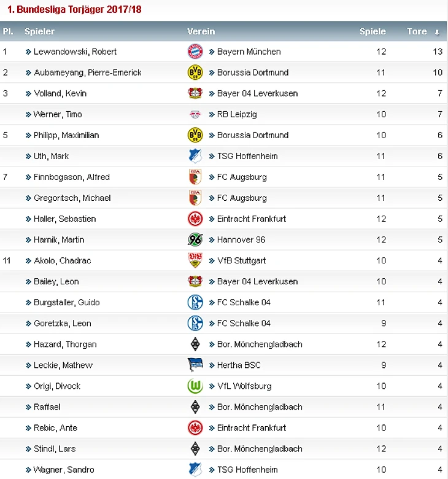Click the VfB Stuttgart crest icon

tap(195, 260)
